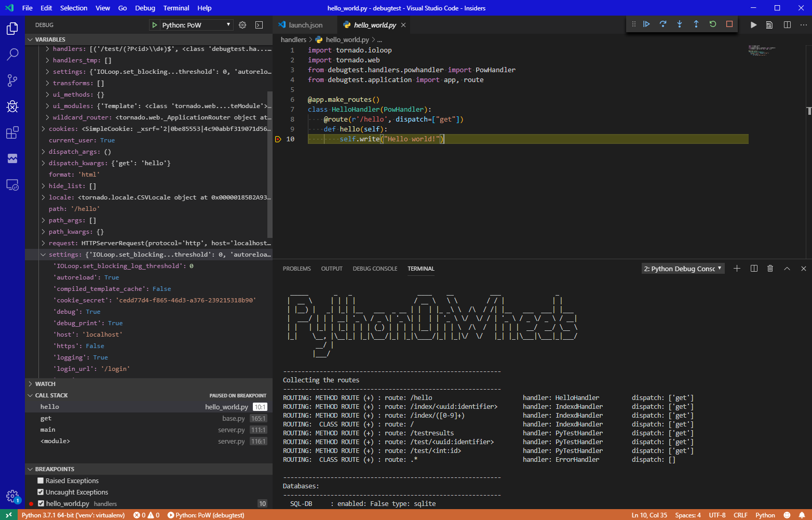Enable the Raised Exceptions breakpoint
Viewport: 812px width, 520px height.
click(x=40, y=481)
